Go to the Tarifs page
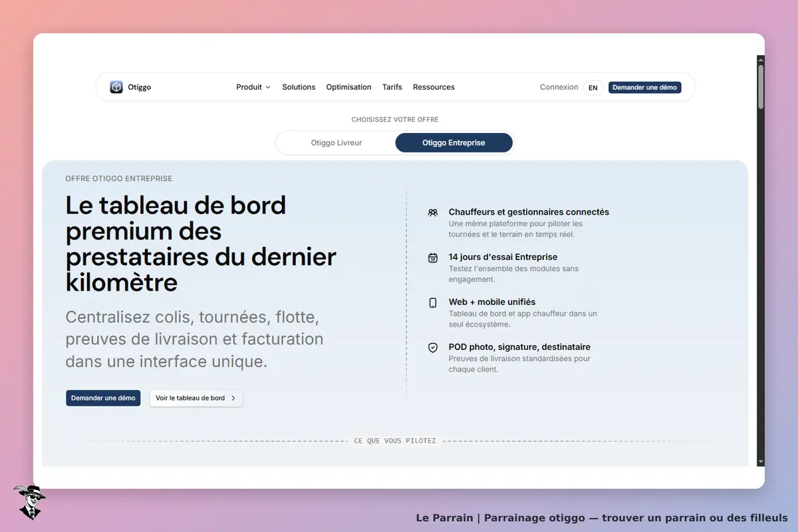798x532 pixels. 392,87
